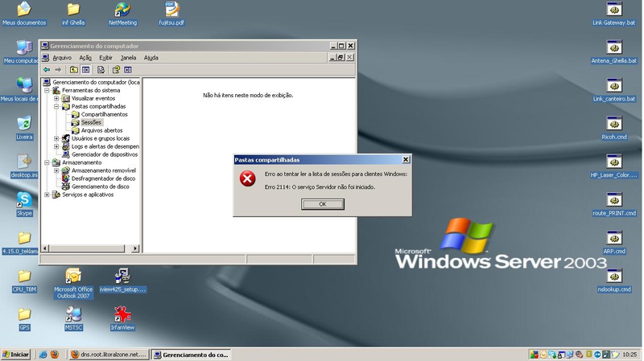Select the Skype desktop shortcut
This screenshot has width=644, height=361.
pos(24,204)
